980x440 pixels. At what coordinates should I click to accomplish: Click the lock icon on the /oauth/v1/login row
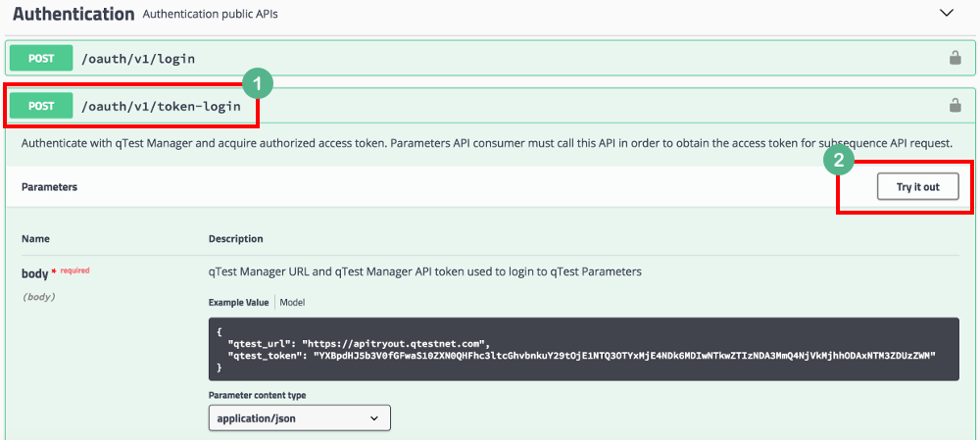[x=955, y=59]
